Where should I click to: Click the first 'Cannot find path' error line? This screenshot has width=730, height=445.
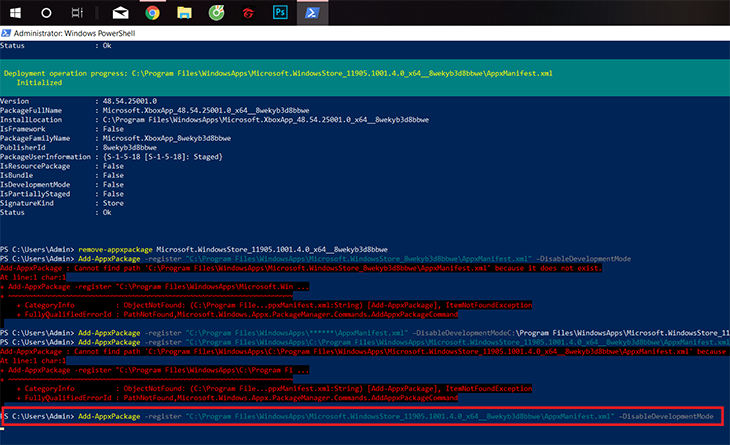point(301,268)
